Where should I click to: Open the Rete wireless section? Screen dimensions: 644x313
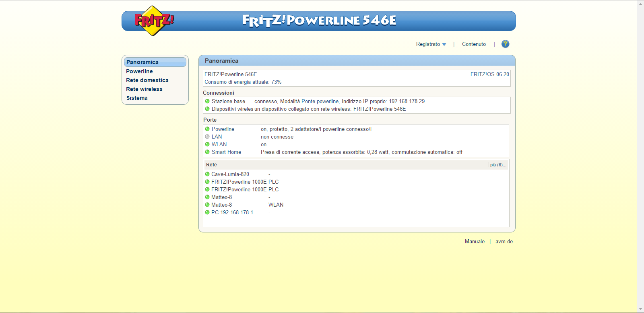(144, 89)
